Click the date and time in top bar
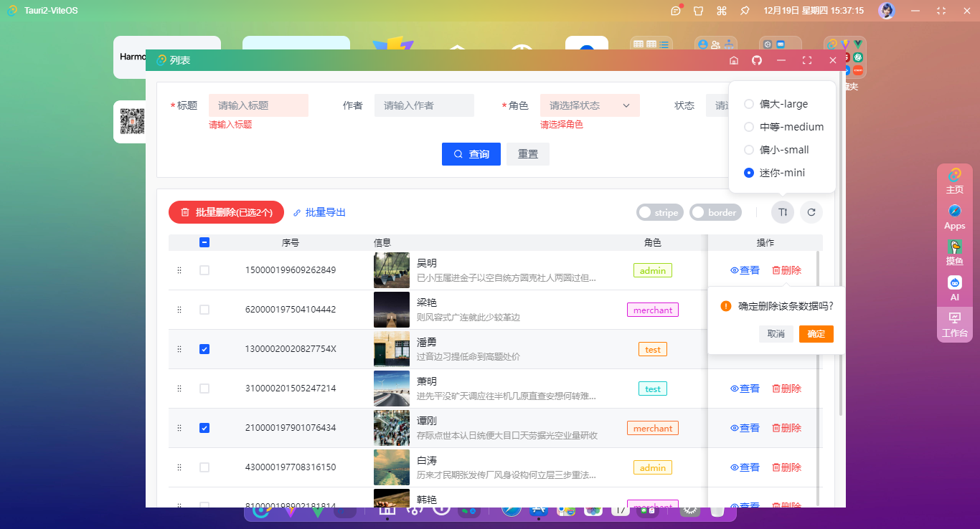This screenshot has width=980, height=529. click(814, 11)
